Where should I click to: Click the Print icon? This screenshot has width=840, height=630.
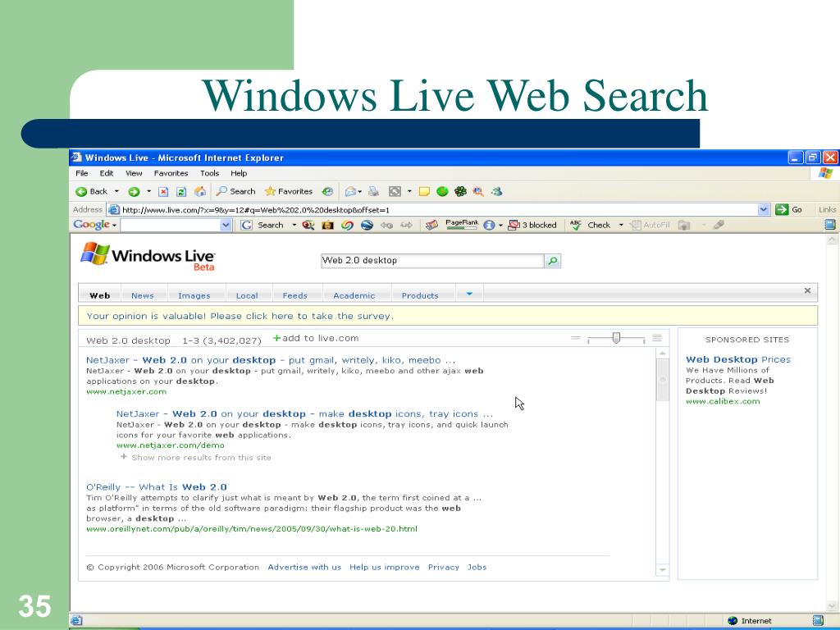[x=373, y=191]
